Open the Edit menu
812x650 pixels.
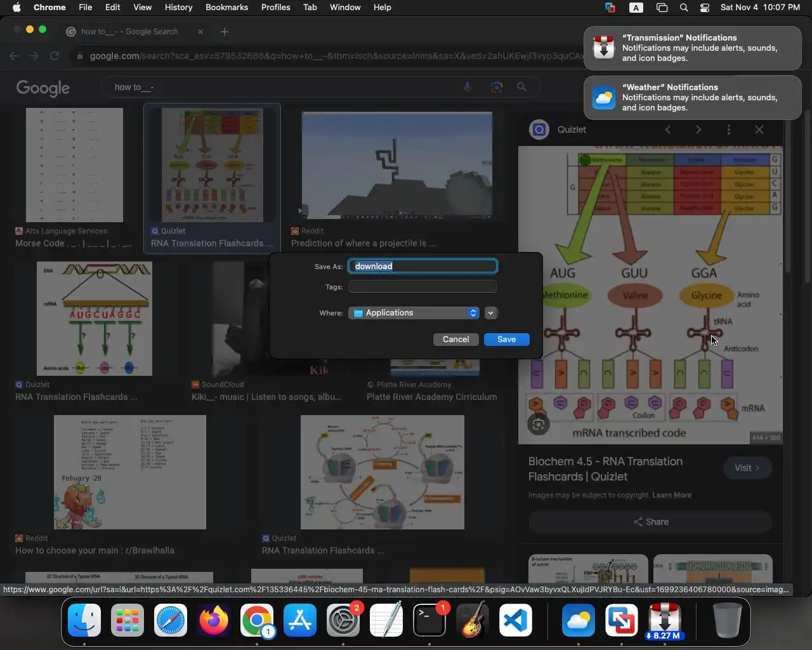pos(112,8)
